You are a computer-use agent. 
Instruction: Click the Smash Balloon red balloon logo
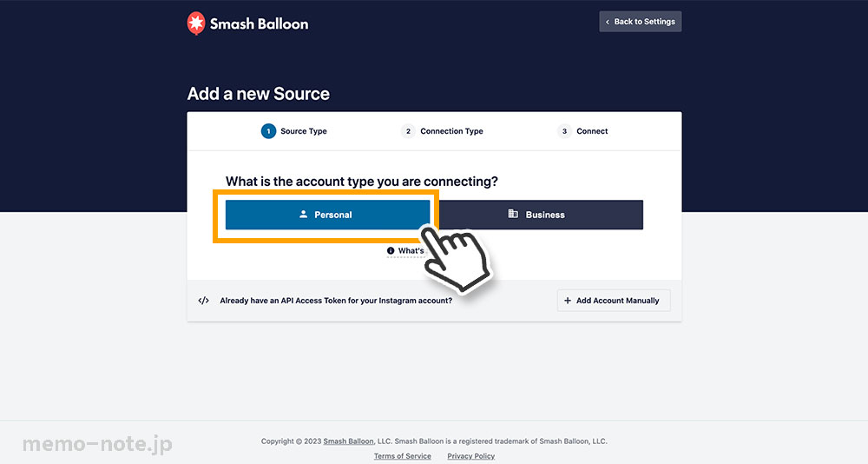(196, 23)
